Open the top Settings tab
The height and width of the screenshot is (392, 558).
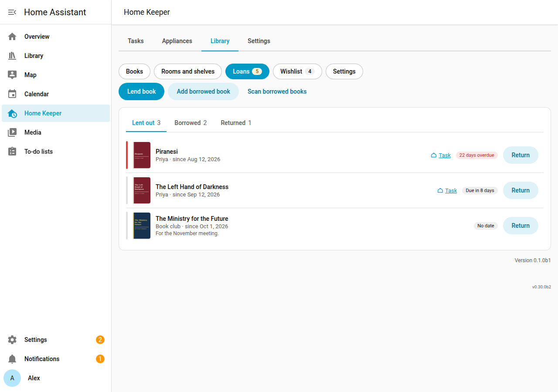pos(259,41)
